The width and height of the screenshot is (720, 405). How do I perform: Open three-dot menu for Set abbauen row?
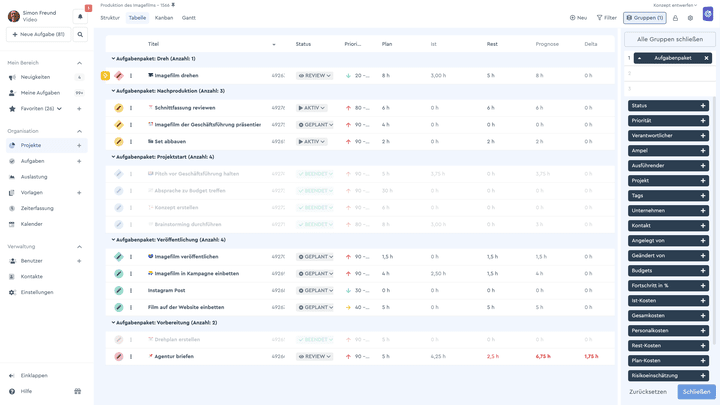point(131,141)
